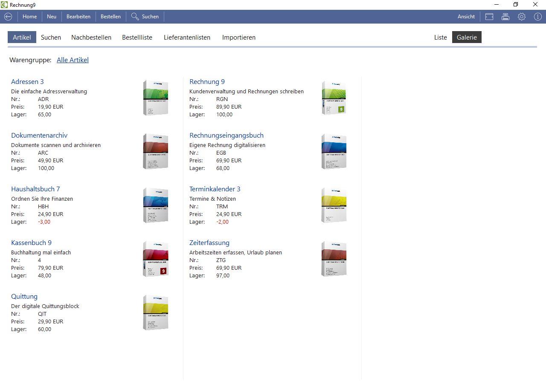Viewport: 546px width, 392px height.
Task: Select the Kassenbuch 9 product box image
Action: pos(155,259)
